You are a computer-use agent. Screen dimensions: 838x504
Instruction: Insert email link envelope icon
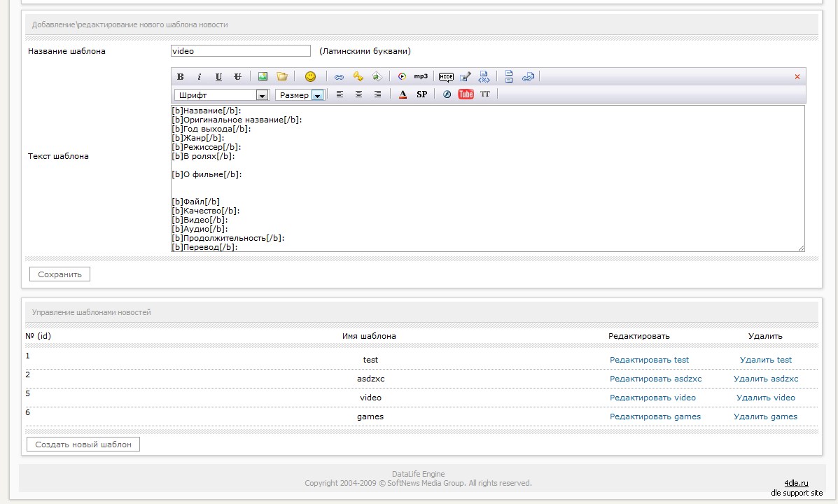(377, 77)
